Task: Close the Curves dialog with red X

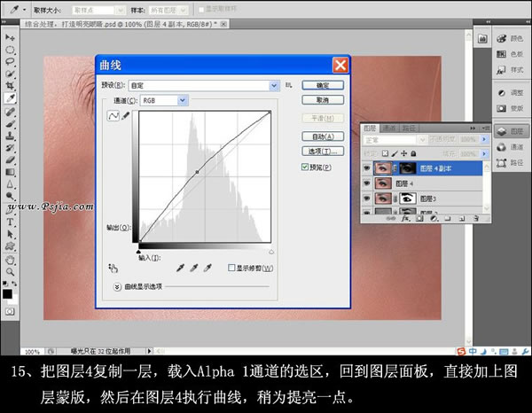Action: coord(340,65)
